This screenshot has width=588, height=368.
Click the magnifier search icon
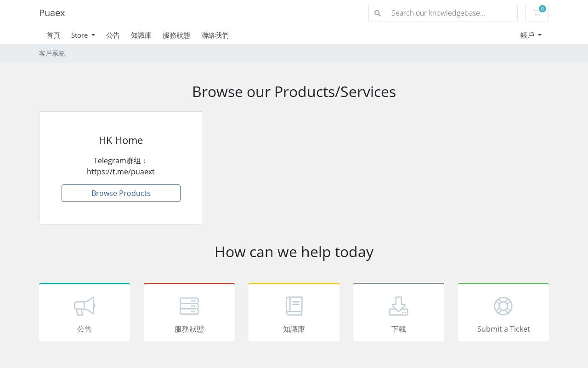tap(378, 13)
